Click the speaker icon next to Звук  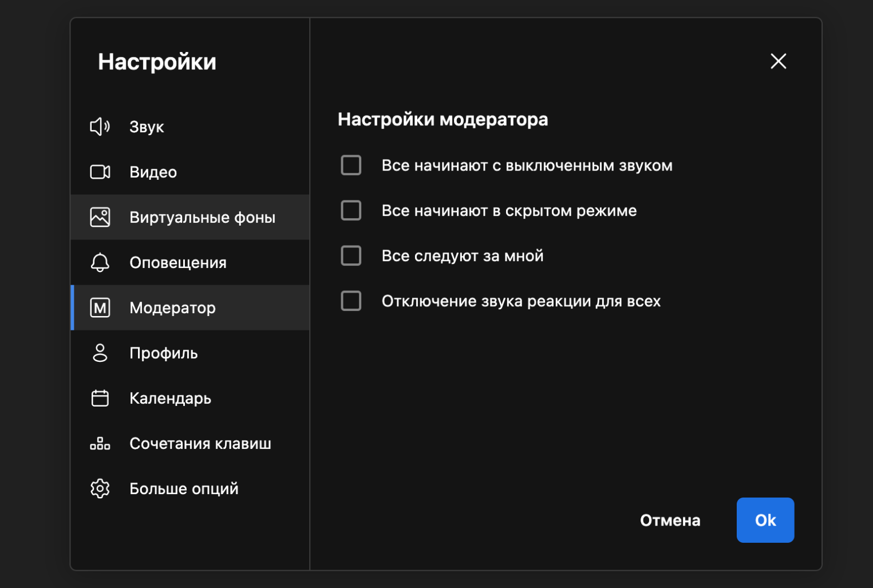pyautogui.click(x=100, y=127)
